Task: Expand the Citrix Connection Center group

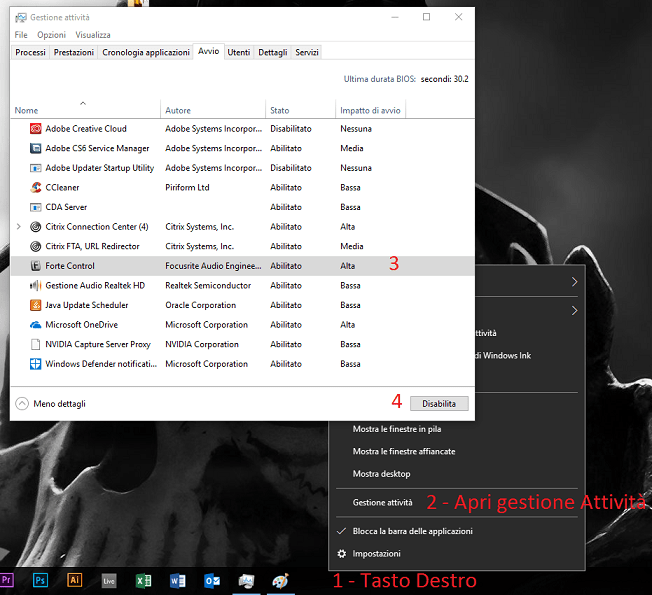Action: (18, 227)
